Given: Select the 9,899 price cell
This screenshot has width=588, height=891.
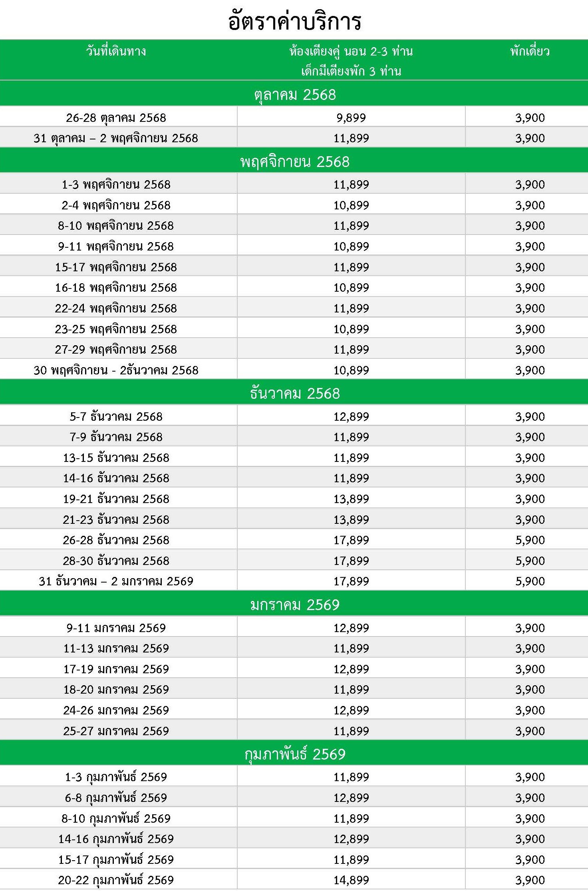Looking at the screenshot, I should [x=351, y=118].
